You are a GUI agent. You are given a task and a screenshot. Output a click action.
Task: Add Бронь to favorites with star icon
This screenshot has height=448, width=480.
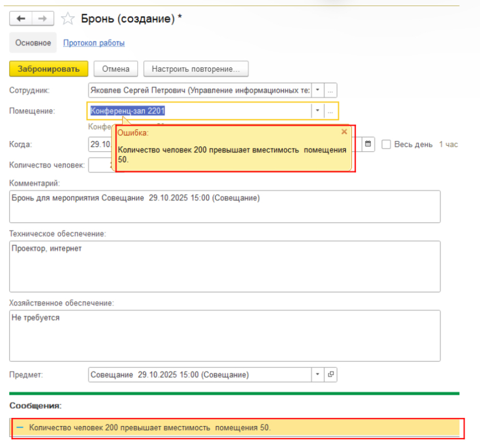pyautogui.click(x=67, y=19)
